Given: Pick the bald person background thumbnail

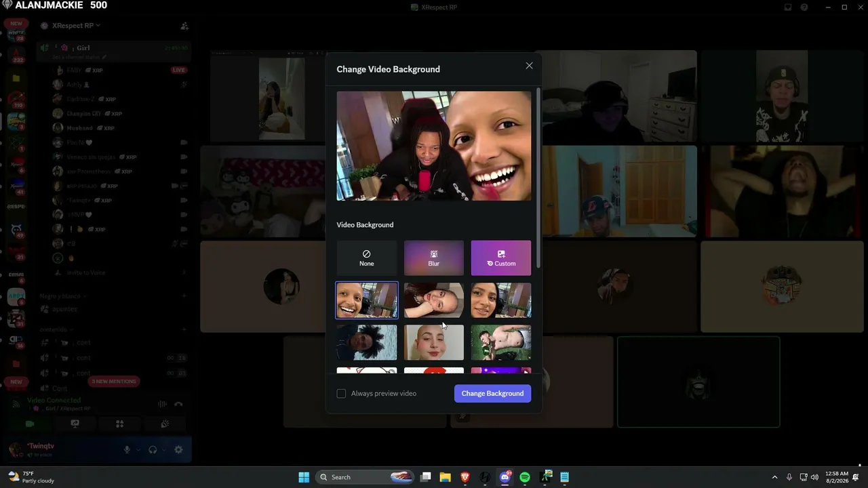Looking at the screenshot, I should point(434,342).
